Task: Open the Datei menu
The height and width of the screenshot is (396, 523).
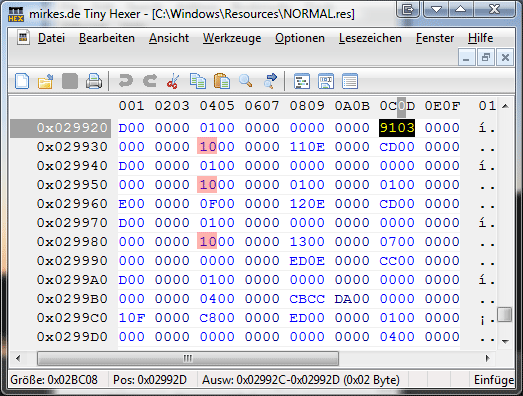Action: tap(51, 38)
